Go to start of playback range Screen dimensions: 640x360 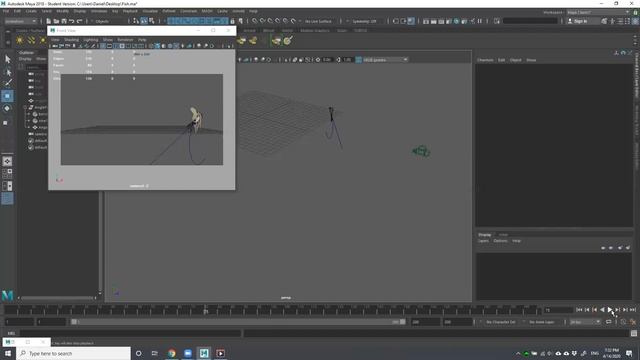click(579, 310)
